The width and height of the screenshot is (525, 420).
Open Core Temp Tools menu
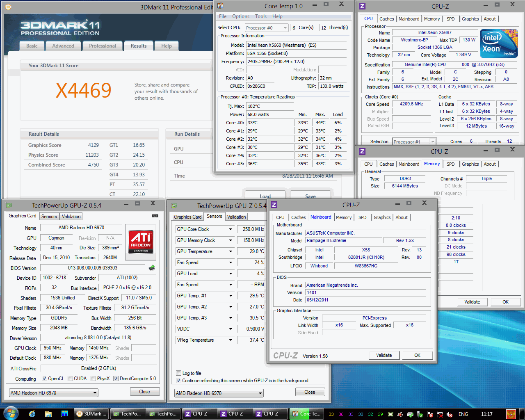pos(261,16)
